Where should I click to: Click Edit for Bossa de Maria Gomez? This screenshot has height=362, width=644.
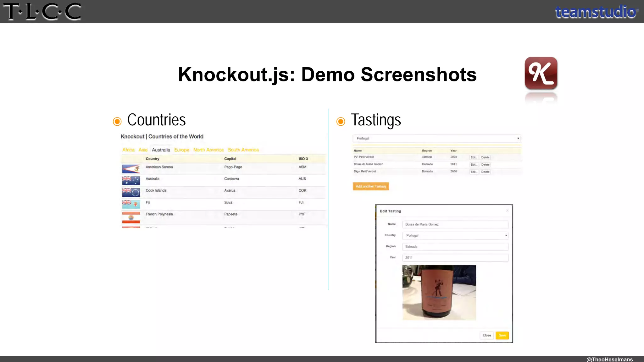pyautogui.click(x=474, y=165)
